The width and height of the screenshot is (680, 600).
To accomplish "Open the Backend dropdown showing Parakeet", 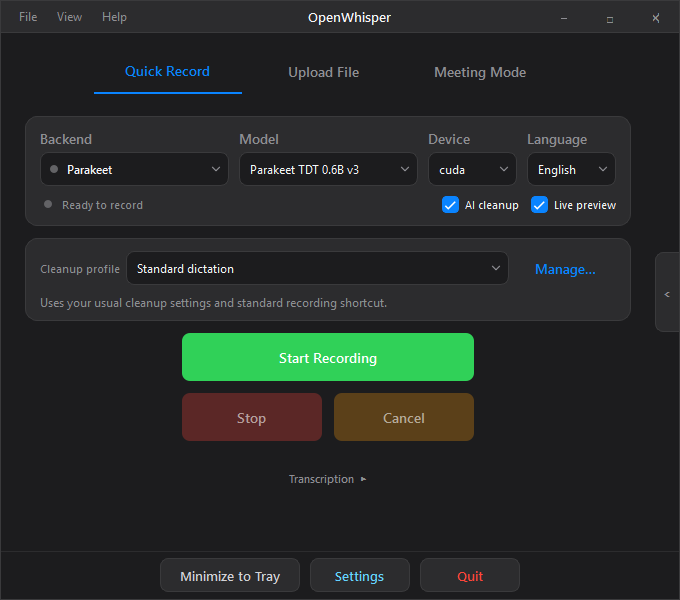I will tap(134, 170).
